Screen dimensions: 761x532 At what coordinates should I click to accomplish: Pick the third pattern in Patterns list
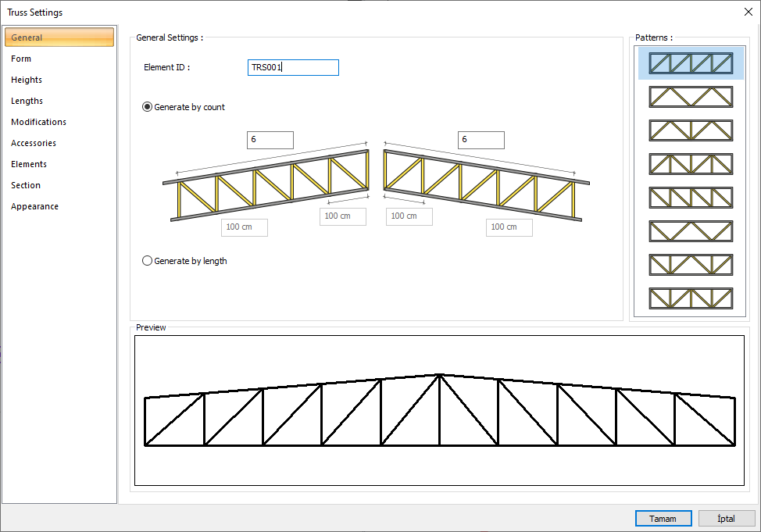(691, 130)
